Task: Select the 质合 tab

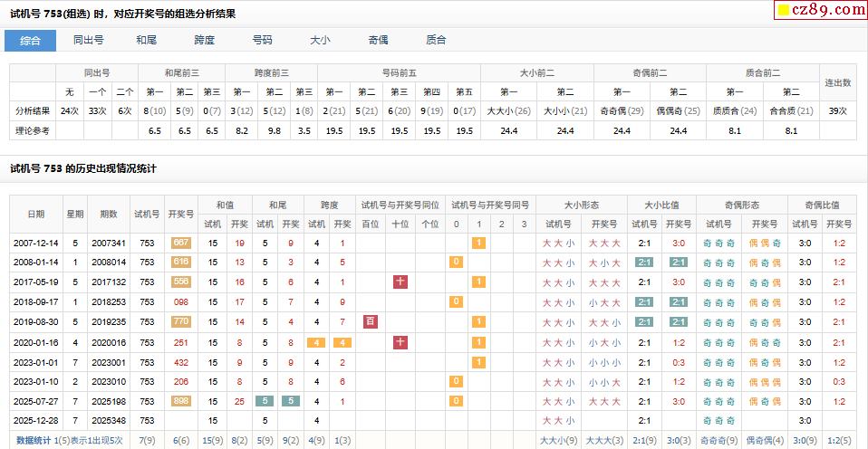Action: click(x=436, y=40)
